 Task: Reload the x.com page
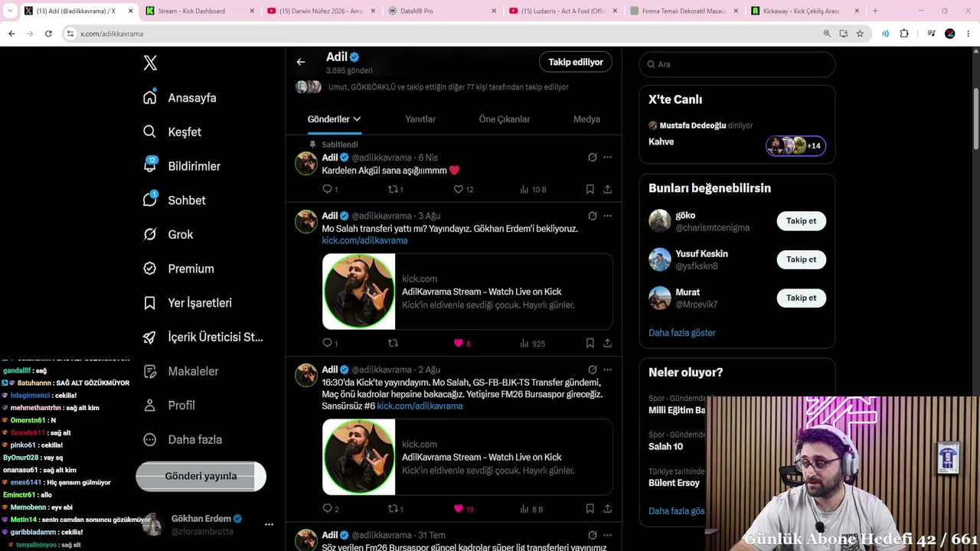tap(48, 34)
